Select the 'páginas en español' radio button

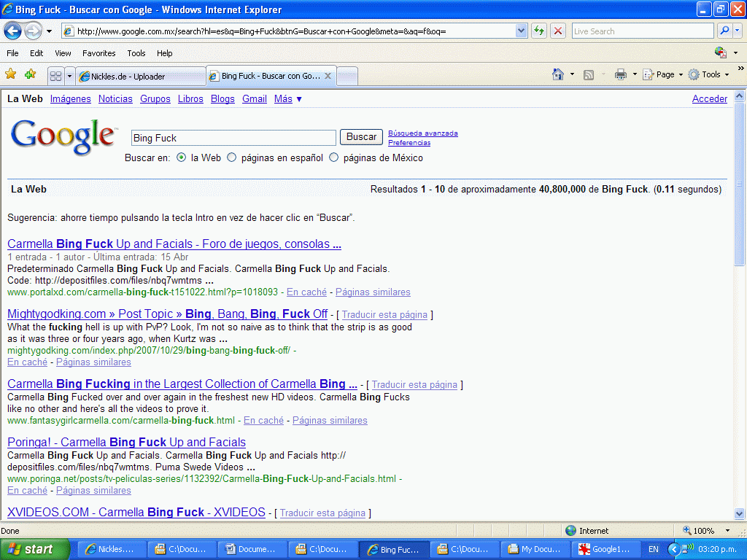click(231, 157)
